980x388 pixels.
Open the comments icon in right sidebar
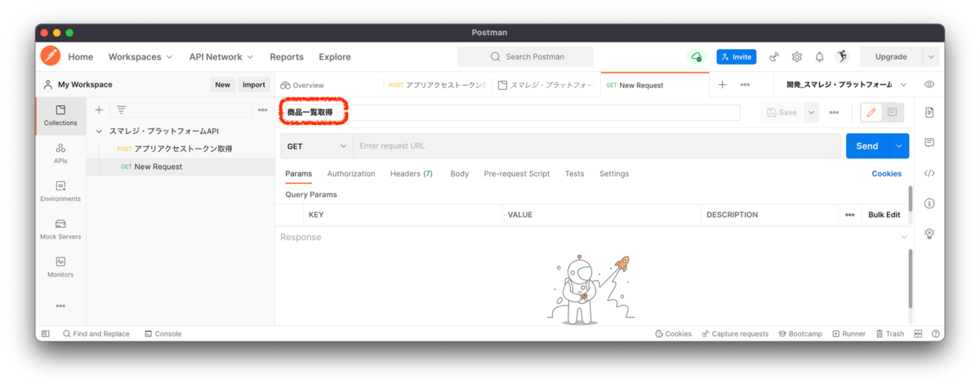[x=929, y=142]
